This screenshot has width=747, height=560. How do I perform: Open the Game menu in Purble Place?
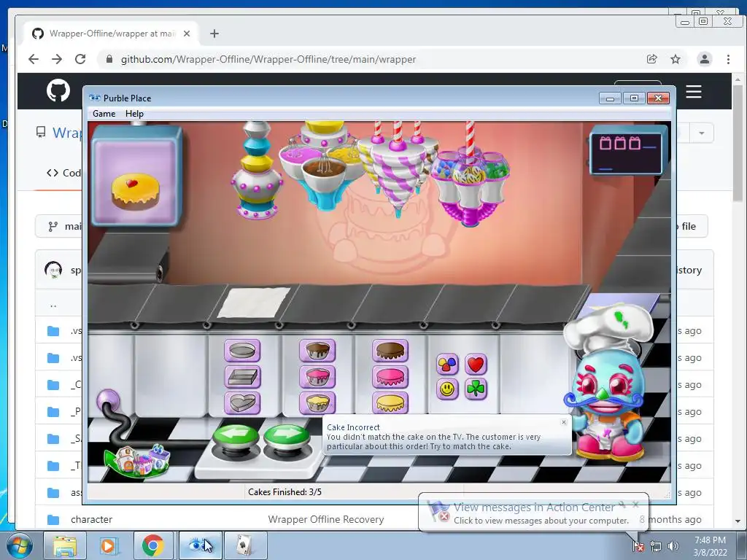pos(104,114)
